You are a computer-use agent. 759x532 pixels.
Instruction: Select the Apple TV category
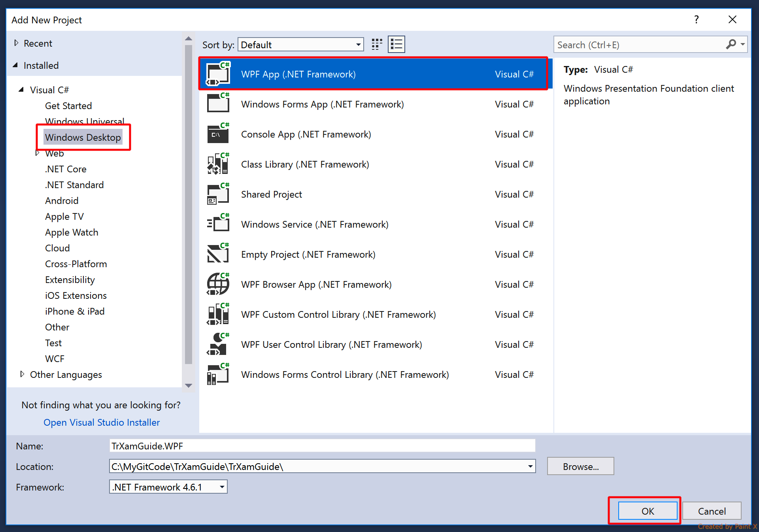(x=64, y=216)
